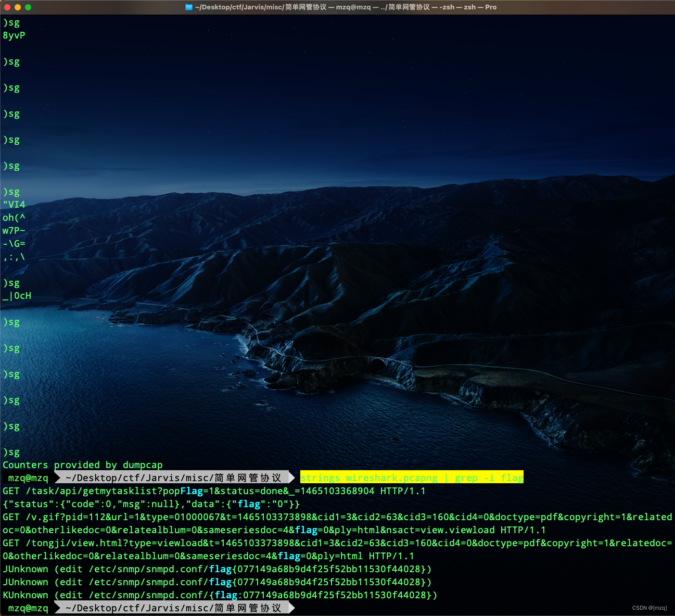Screen dimensions: 675x616
Task: Click 'mzq@mzq' on the empty bottom prompt
Action: (28, 608)
